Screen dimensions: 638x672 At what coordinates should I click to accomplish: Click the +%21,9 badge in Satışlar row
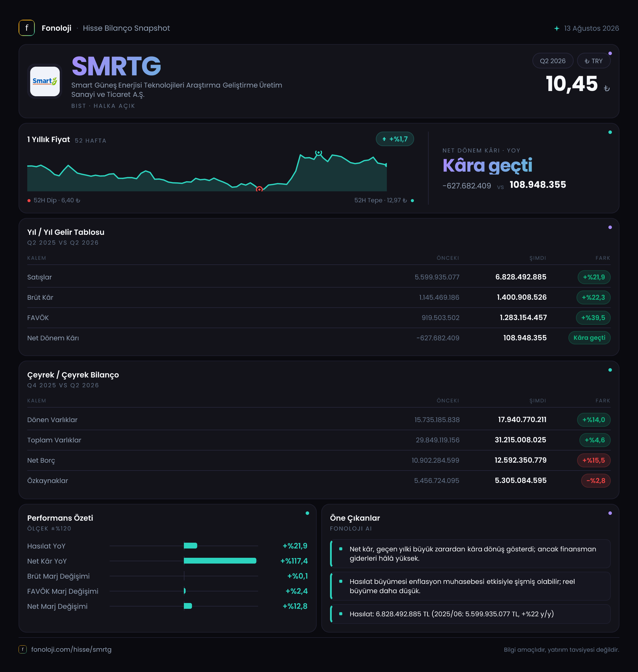tap(594, 277)
